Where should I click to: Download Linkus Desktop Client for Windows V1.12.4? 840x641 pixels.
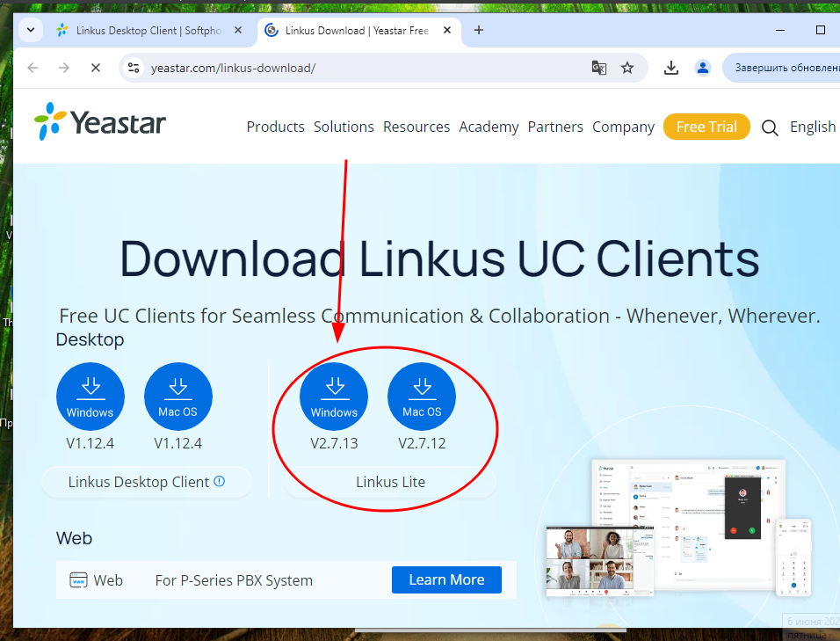(91, 397)
